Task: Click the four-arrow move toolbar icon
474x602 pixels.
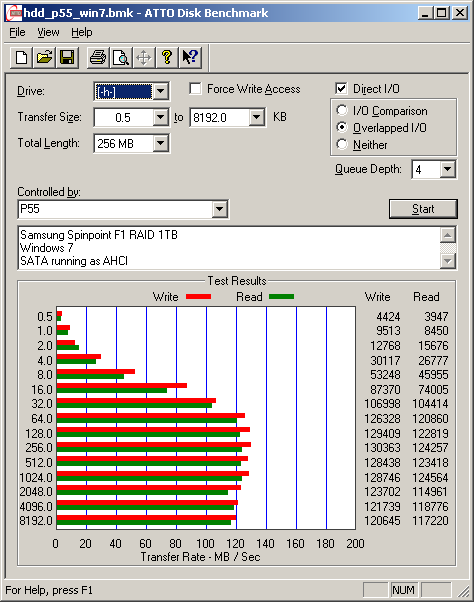Action: (x=144, y=58)
